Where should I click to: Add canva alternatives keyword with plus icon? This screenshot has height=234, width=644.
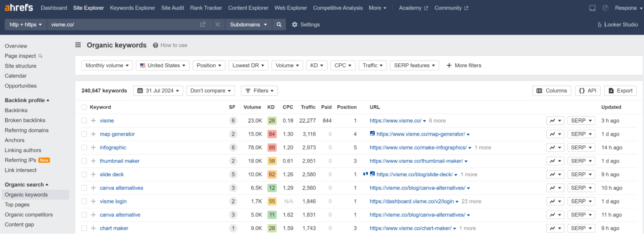coord(93,188)
